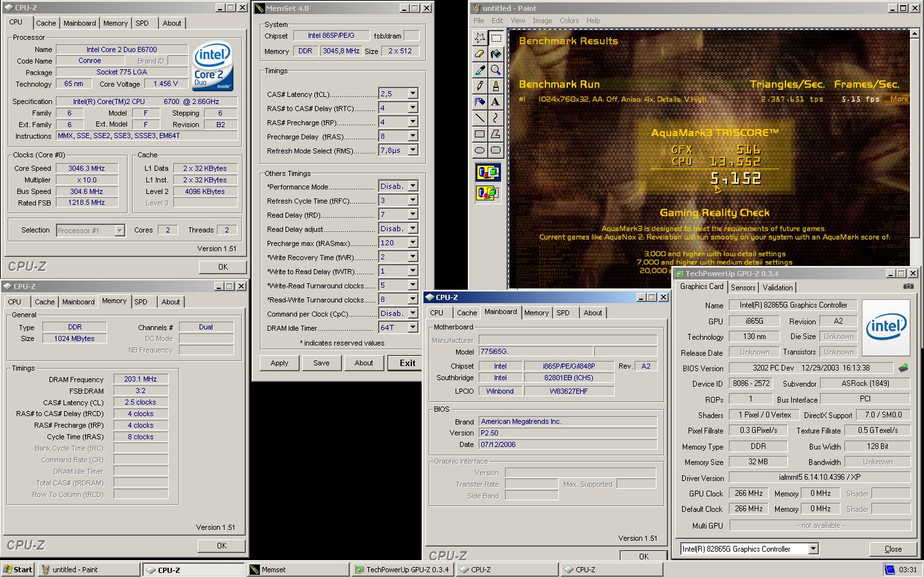
Task: Click the GPU-Z BIOS save chip icon
Action: pyautogui.click(x=903, y=368)
